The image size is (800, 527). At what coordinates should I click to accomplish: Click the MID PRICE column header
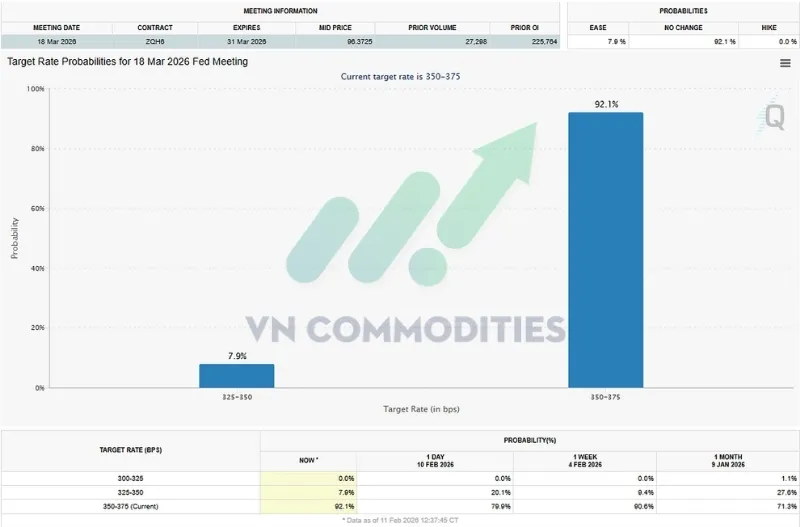(x=335, y=28)
